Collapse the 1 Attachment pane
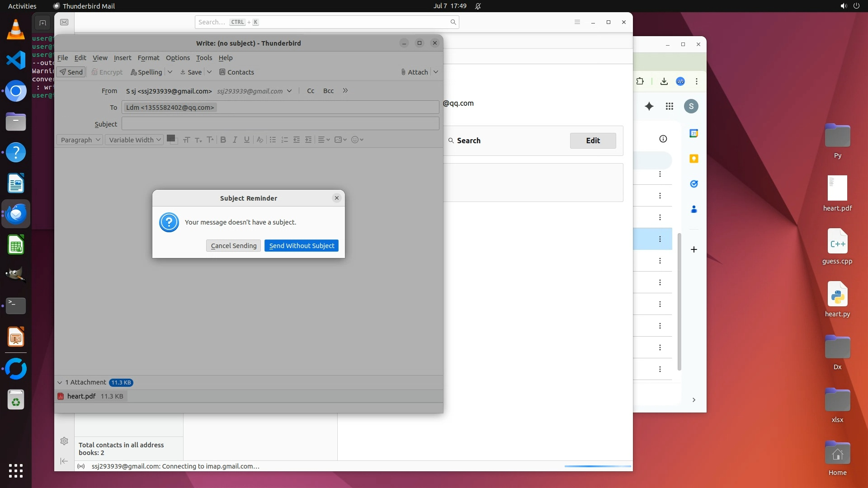The image size is (868, 488). (x=60, y=383)
